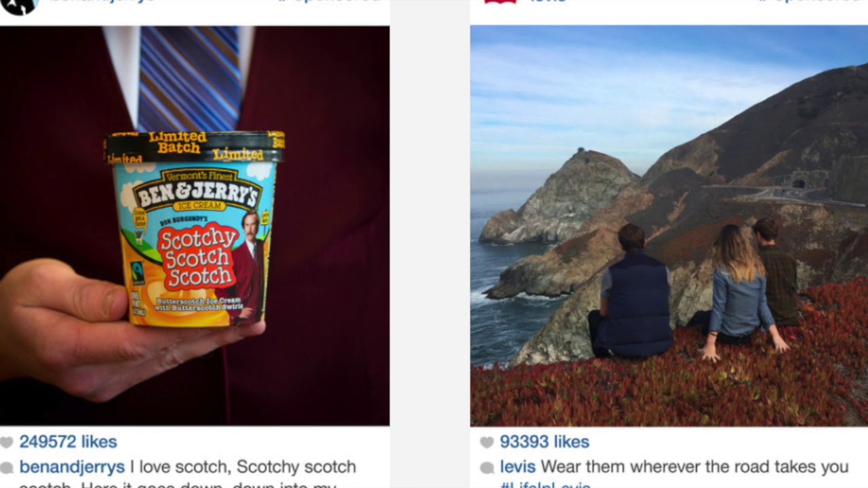Click the benandjerrys username in the post header
The height and width of the screenshot is (488, 868).
[x=102, y=1]
